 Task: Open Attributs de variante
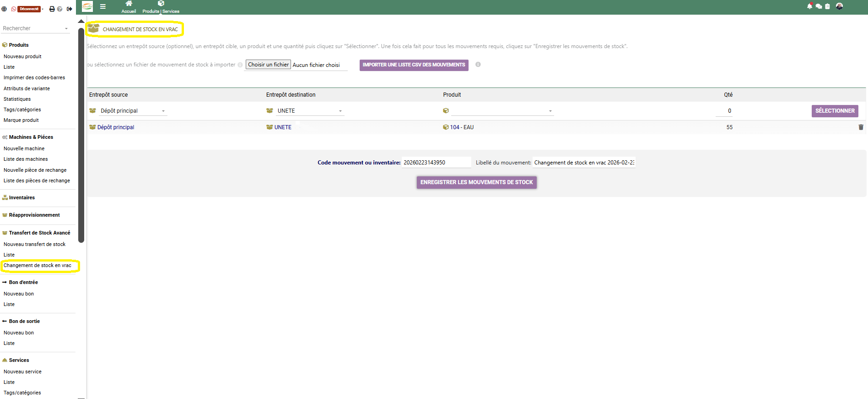tap(27, 88)
